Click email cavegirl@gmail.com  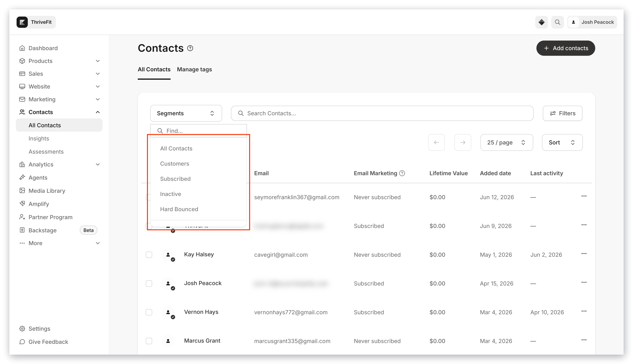[281, 255]
